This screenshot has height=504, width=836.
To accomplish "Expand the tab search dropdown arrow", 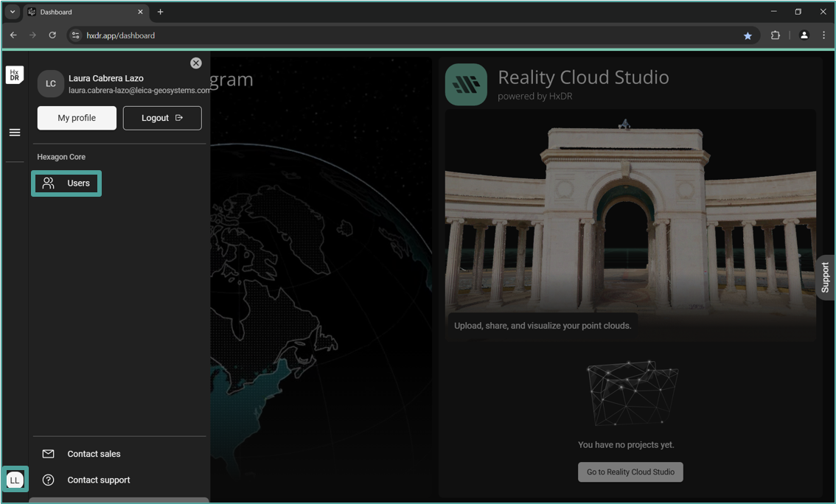I will click(x=13, y=12).
